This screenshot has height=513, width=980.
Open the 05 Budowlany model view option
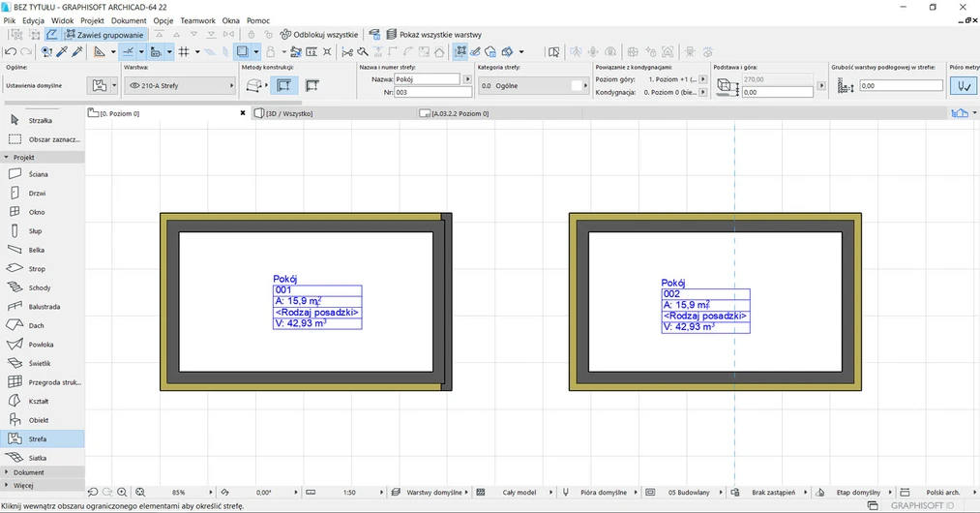click(x=686, y=493)
